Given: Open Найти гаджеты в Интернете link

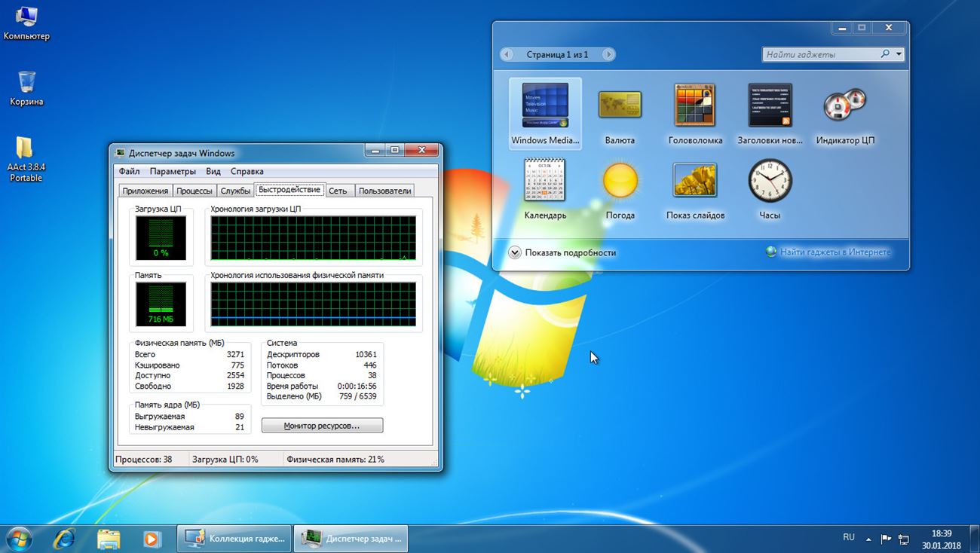Looking at the screenshot, I should [835, 252].
